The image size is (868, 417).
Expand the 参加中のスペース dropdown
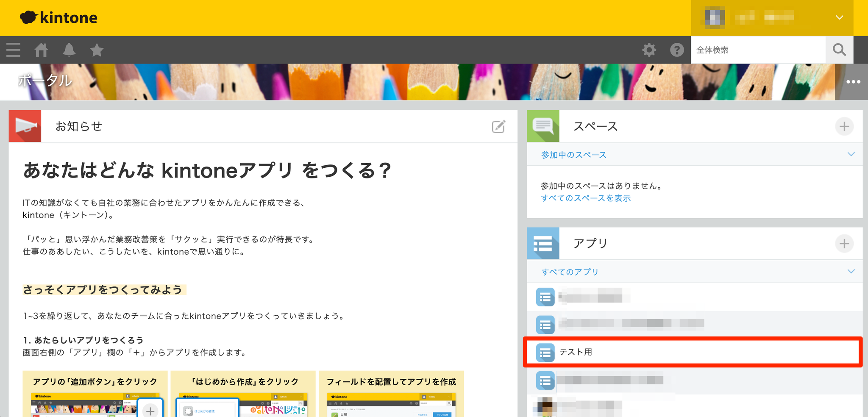[851, 154]
